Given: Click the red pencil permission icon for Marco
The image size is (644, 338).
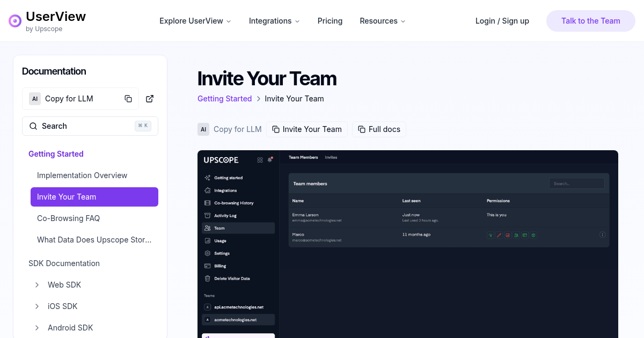Looking at the screenshot, I should click(499, 235).
